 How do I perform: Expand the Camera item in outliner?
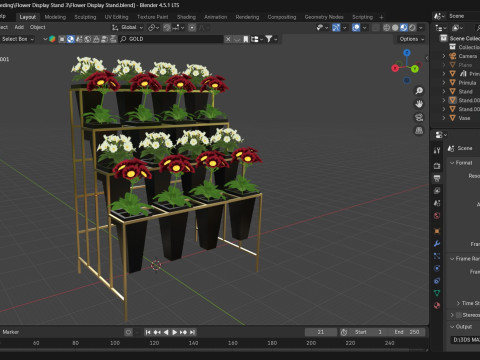(x=444, y=56)
